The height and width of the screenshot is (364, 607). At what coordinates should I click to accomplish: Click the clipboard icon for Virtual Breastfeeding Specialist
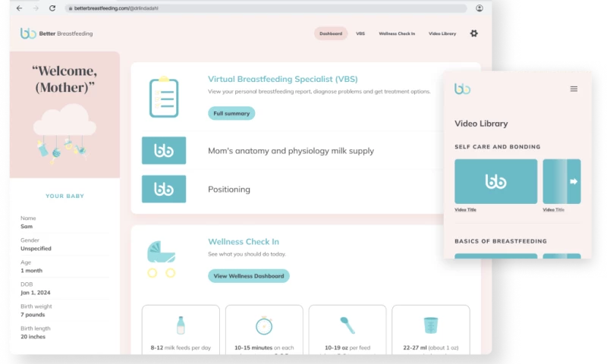163,97
